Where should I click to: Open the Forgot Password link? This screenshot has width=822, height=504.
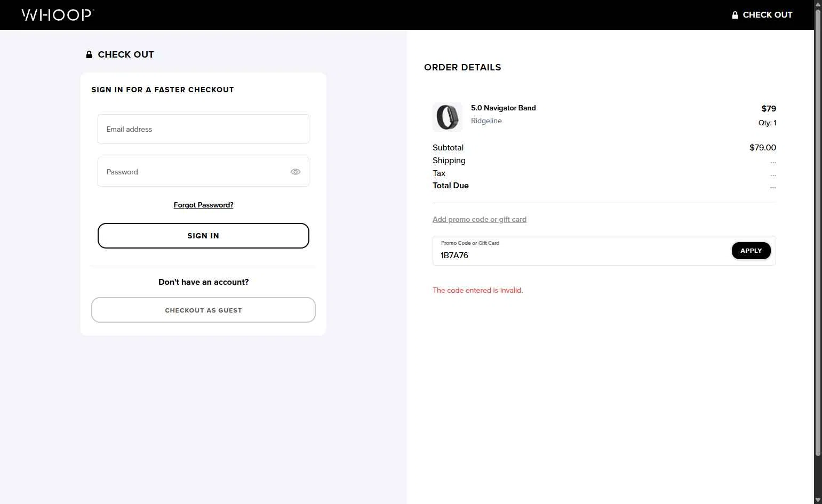pos(203,205)
